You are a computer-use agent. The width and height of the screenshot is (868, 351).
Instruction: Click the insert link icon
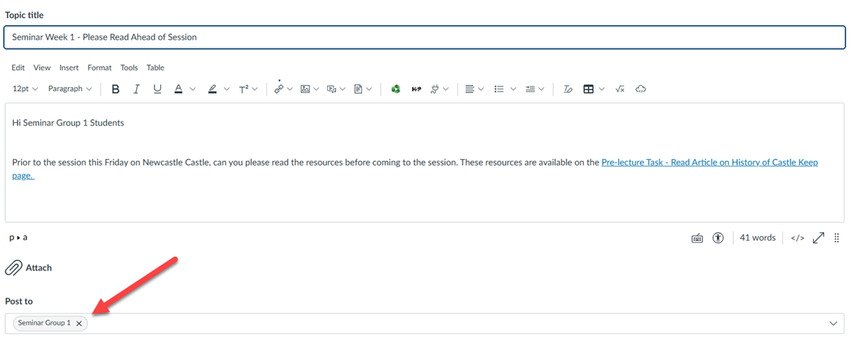pyautogui.click(x=278, y=89)
